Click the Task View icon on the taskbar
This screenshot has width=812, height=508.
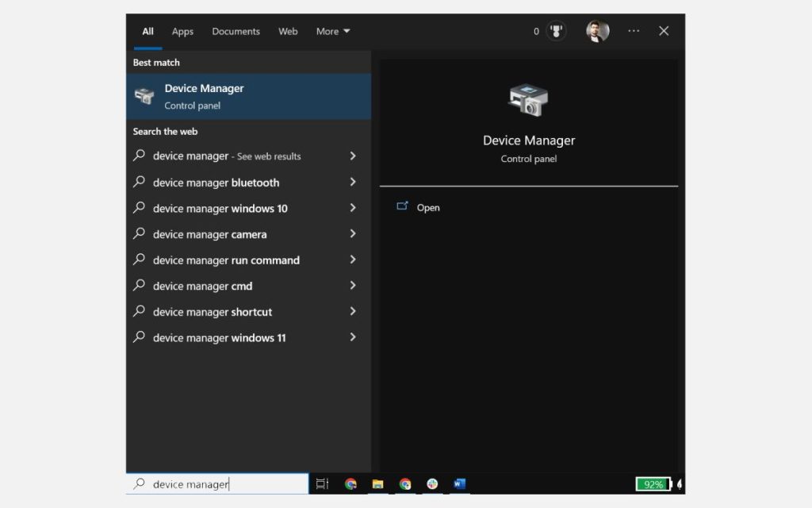pos(322,483)
